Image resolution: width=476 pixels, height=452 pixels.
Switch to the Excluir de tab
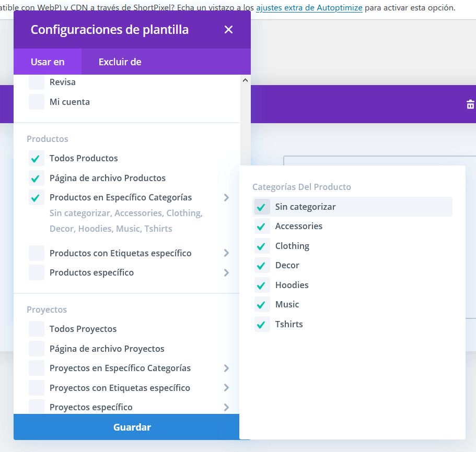120,62
